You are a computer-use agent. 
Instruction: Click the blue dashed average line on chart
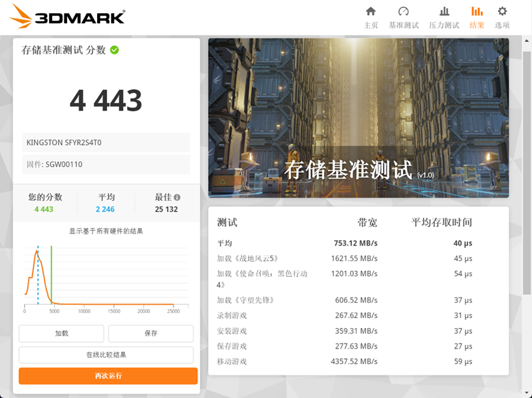tap(38, 275)
